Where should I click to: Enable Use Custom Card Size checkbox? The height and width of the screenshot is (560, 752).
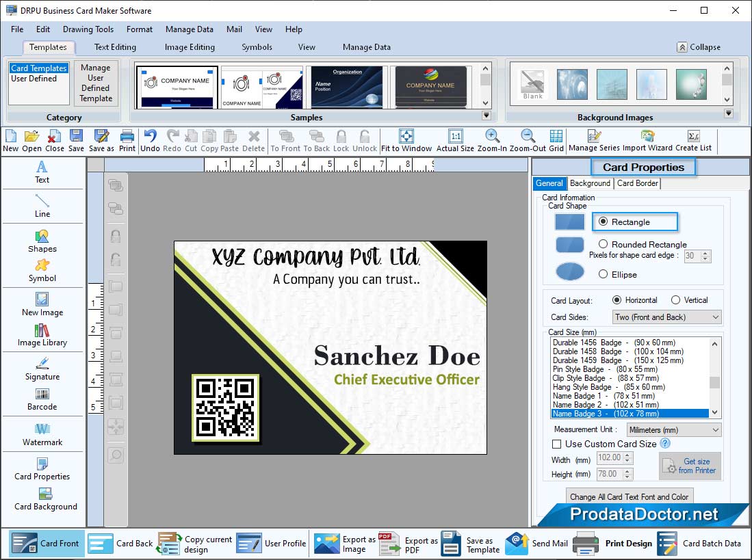point(556,444)
